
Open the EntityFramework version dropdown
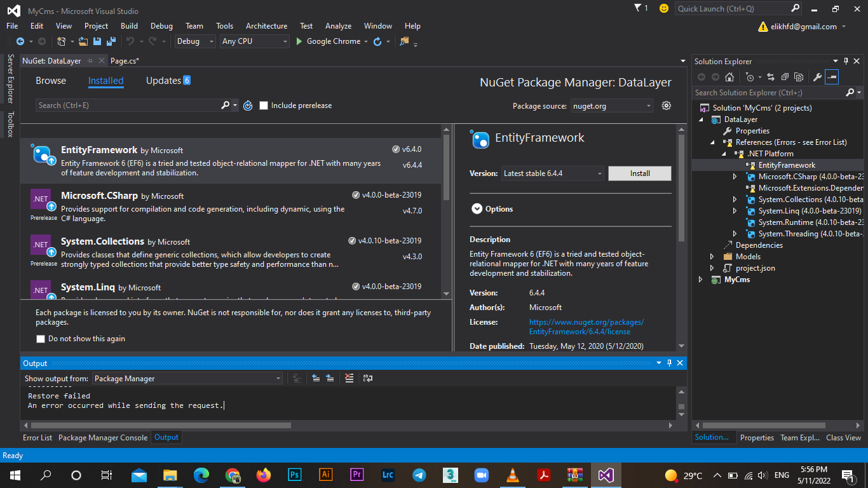point(552,173)
